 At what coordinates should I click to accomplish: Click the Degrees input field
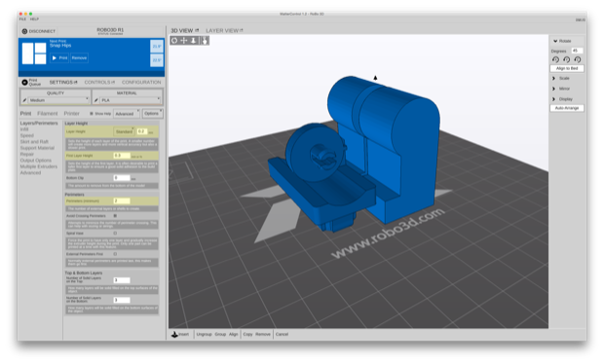point(577,51)
